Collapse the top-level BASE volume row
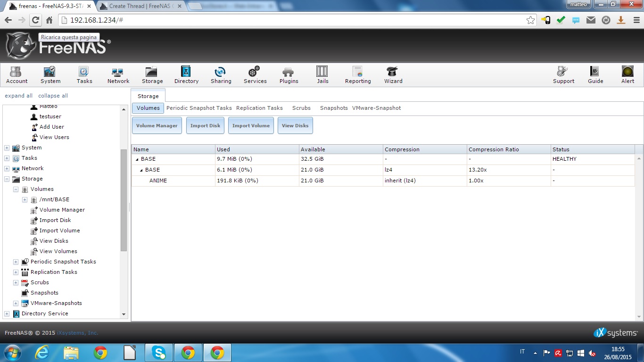This screenshot has height=362, width=644. click(x=137, y=159)
